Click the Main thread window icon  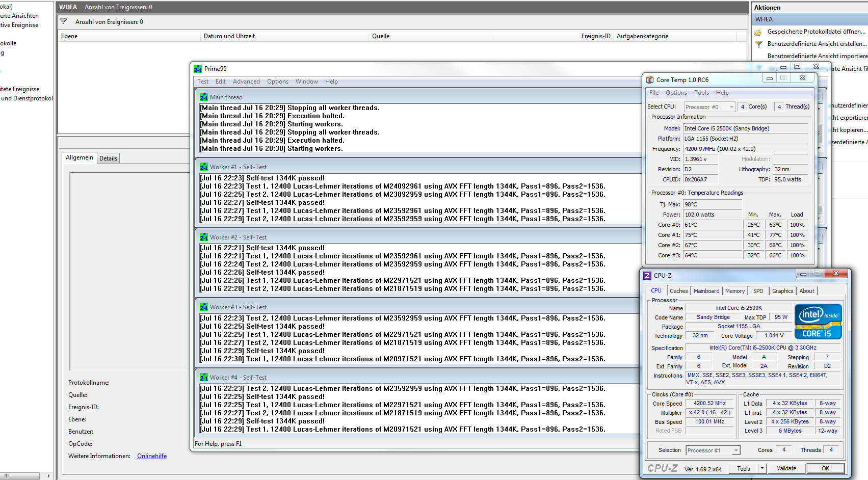click(204, 97)
